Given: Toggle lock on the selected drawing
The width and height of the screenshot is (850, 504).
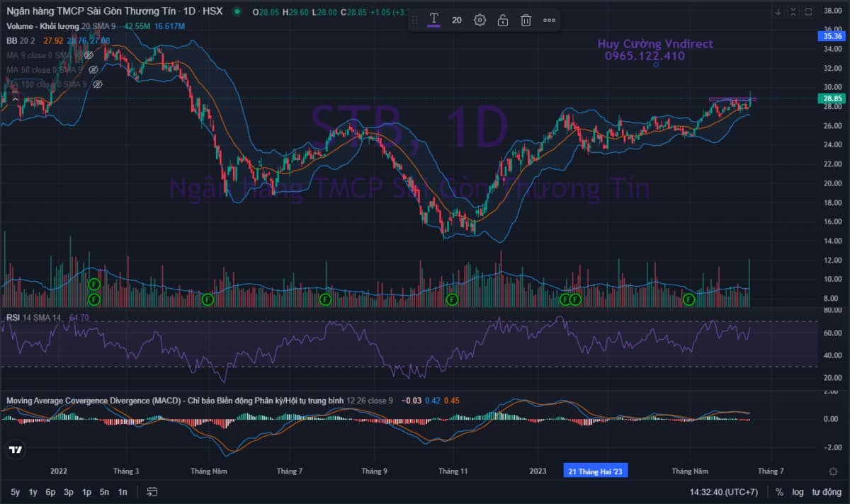Looking at the screenshot, I should click(502, 20).
